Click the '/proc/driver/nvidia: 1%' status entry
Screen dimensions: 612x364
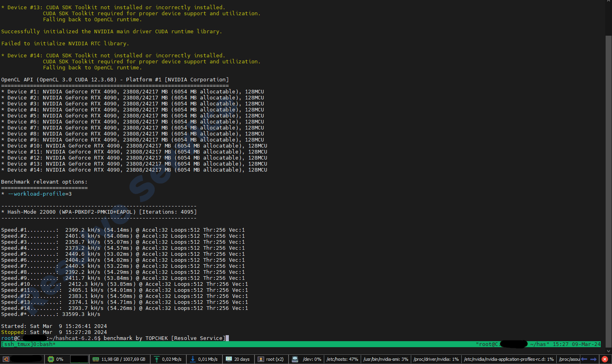436,359
